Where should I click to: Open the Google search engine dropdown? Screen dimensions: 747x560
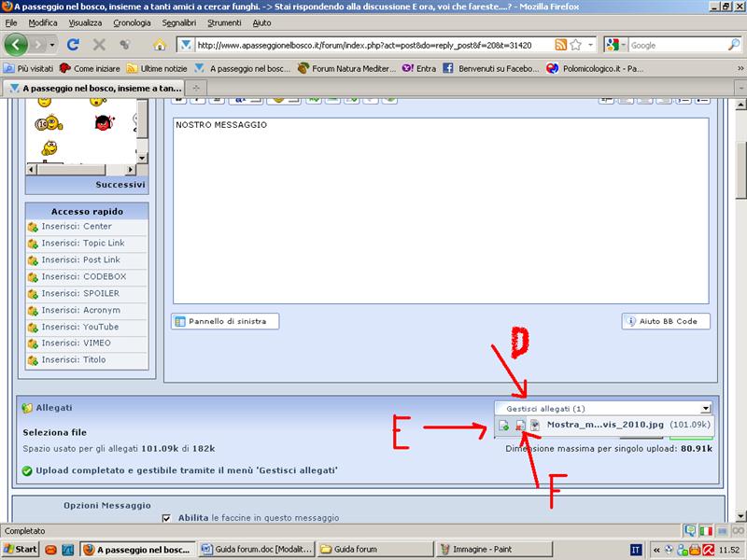[x=614, y=45]
